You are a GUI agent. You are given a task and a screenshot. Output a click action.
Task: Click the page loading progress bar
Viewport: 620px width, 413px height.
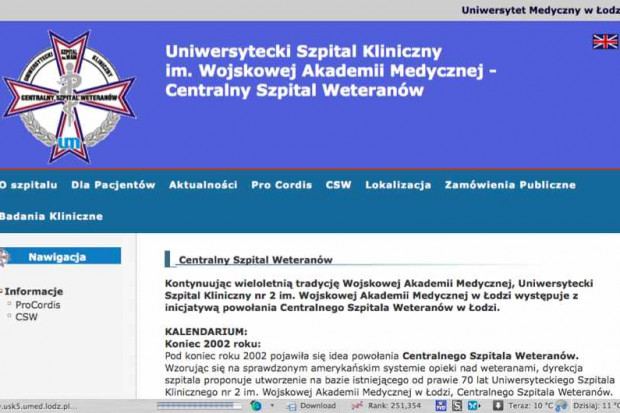tap(199, 405)
